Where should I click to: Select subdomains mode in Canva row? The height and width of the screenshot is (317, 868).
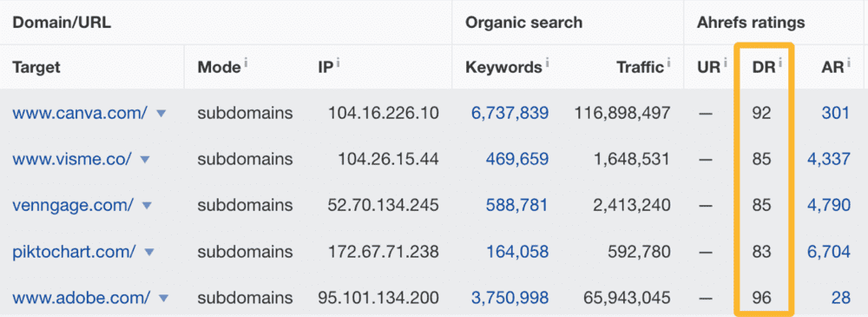tap(245, 113)
